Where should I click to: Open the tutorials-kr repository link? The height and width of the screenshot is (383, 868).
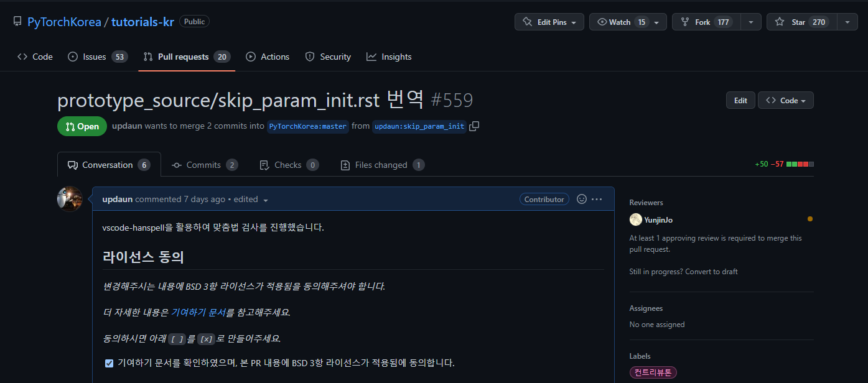pyautogui.click(x=142, y=22)
